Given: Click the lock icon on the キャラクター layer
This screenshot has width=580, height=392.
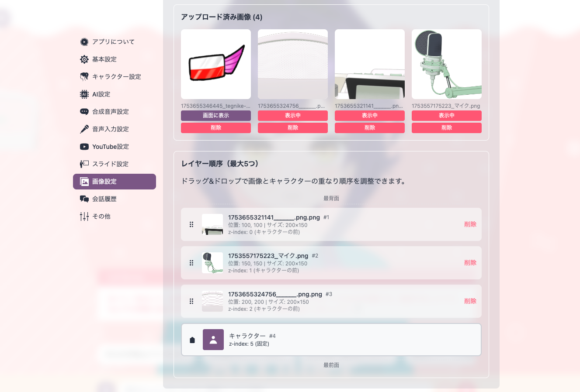Looking at the screenshot, I should tap(192, 340).
